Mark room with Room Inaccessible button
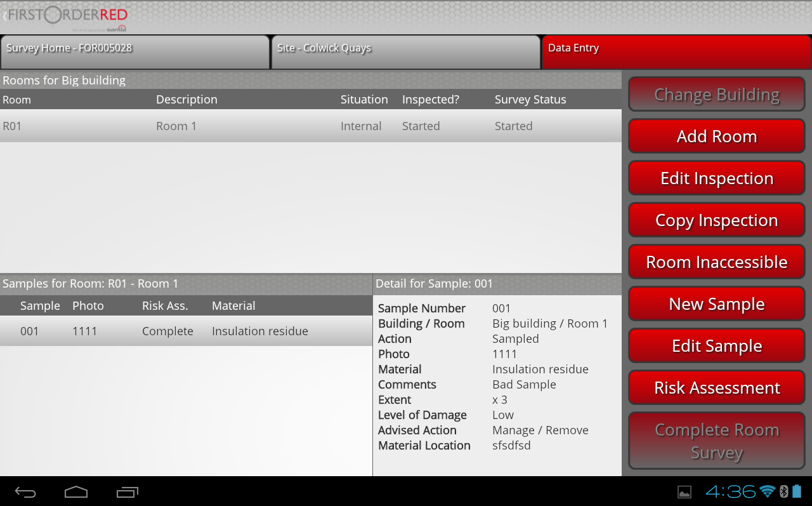812x506 pixels. click(x=717, y=262)
